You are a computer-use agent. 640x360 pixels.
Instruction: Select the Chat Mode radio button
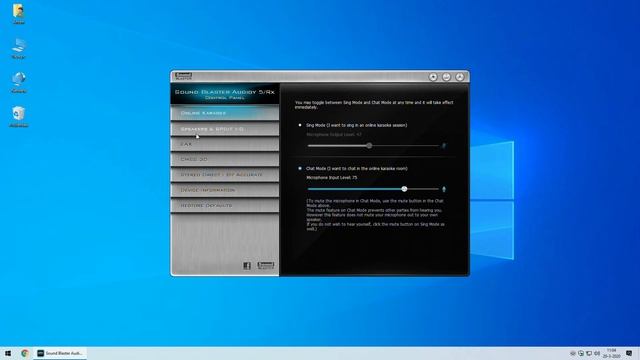point(300,168)
